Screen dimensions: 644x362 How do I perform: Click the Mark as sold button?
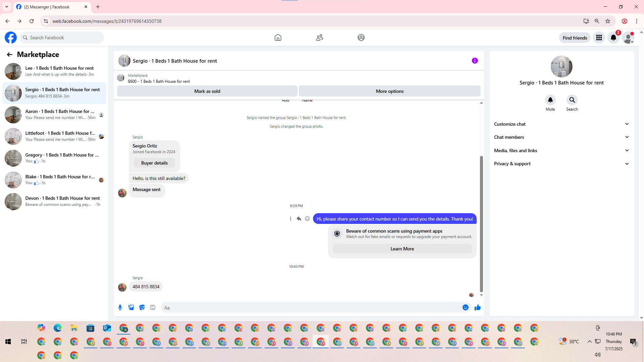(207, 91)
